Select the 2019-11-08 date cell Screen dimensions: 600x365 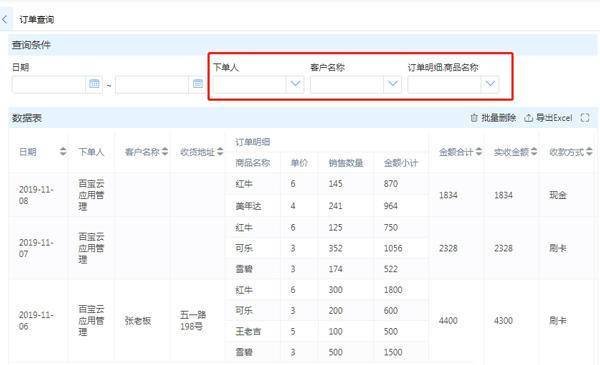[x=36, y=195]
